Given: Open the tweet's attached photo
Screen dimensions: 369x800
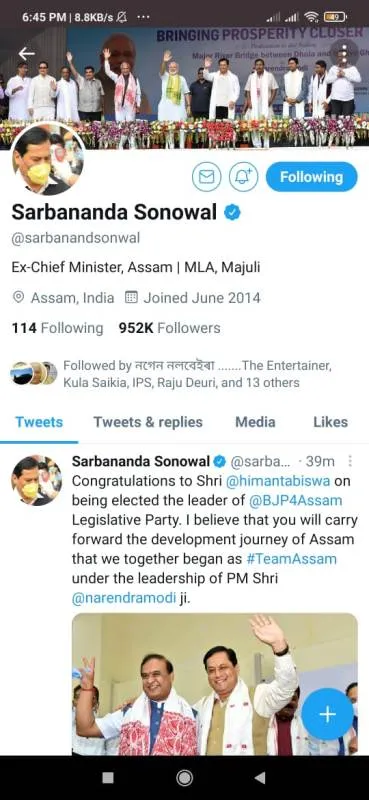Looking at the screenshot, I should pos(214,684).
